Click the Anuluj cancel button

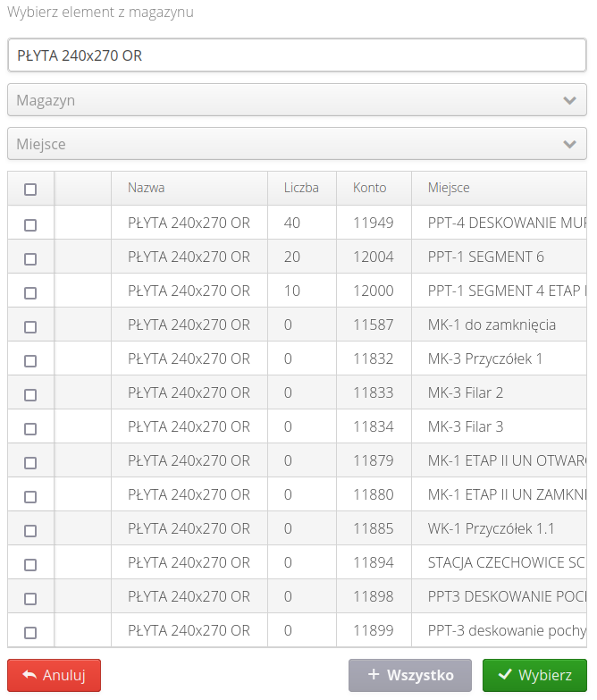pos(54,675)
